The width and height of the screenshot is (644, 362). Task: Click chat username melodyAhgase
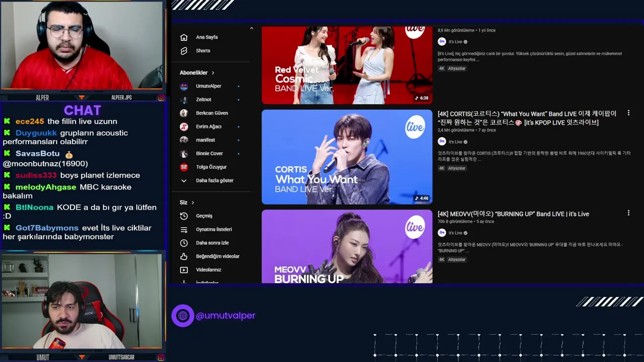click(x=46, y=187)
